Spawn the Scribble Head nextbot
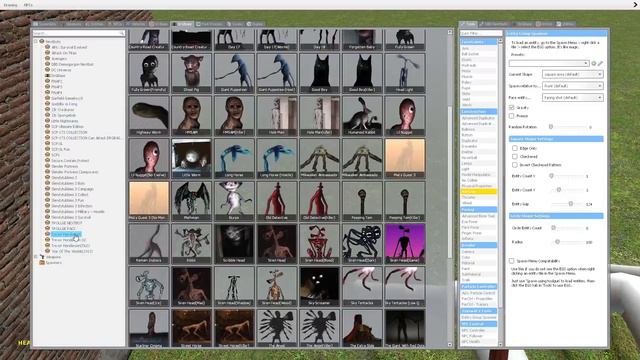 (x=234, y=243)
